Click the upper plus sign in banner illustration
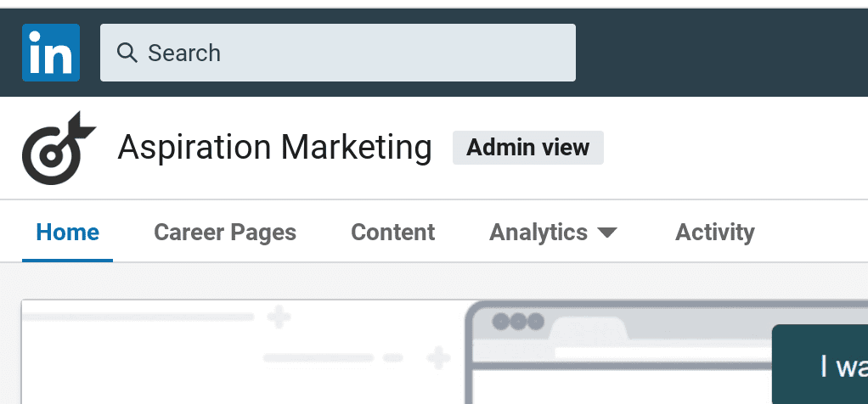This screenshot has height=404, width=868. pos(279,317)
